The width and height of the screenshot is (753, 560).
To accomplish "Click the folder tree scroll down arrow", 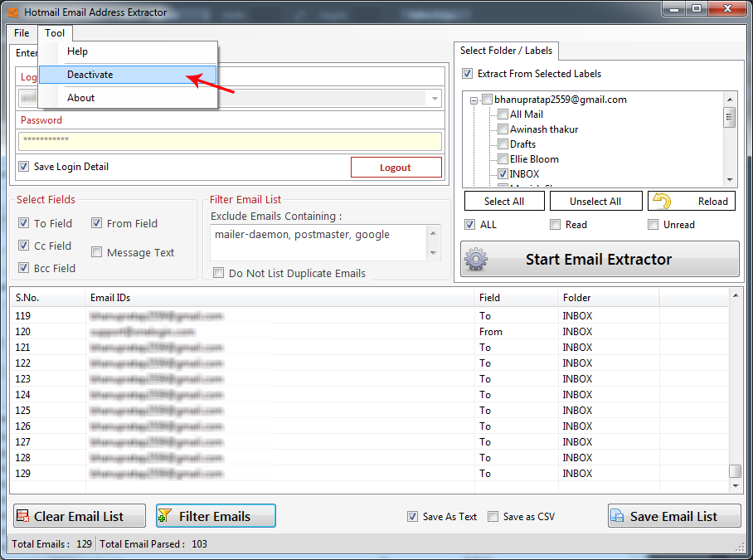I will 730,180.
